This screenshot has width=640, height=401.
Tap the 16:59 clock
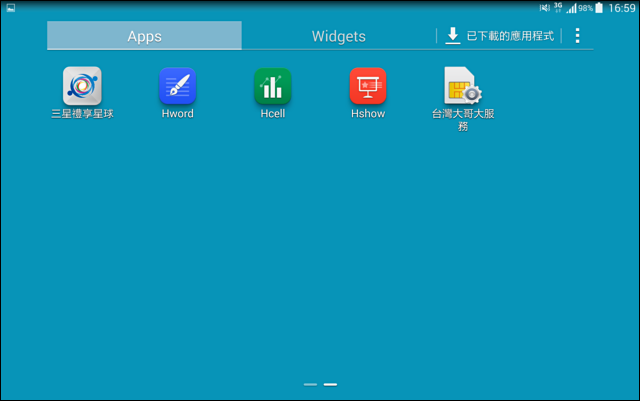tap(622, 8)
